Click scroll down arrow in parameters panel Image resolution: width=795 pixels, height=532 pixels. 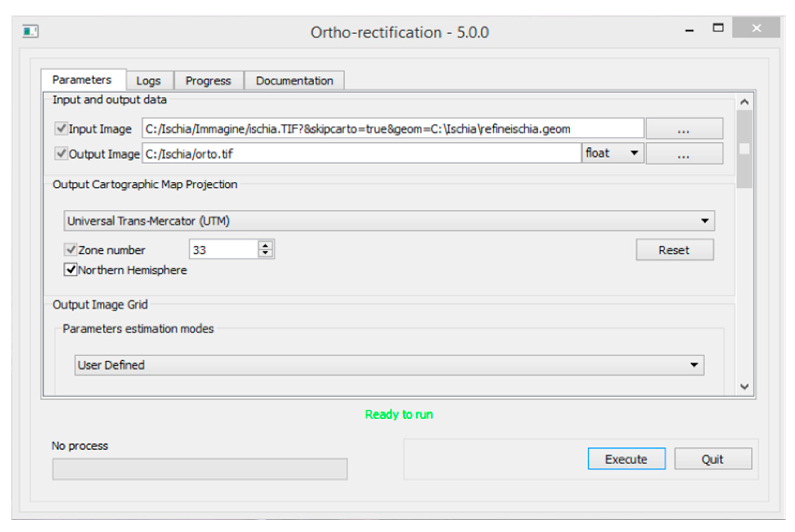[744, 386]
